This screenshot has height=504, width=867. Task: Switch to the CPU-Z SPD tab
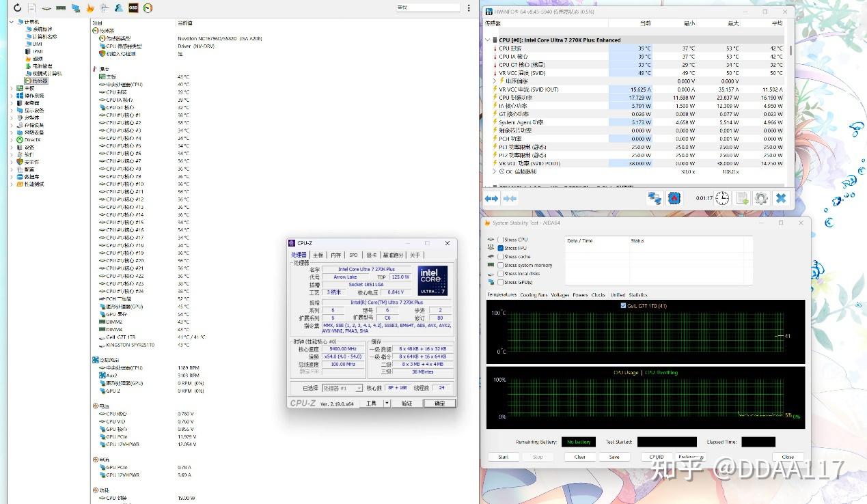point(353,255)
